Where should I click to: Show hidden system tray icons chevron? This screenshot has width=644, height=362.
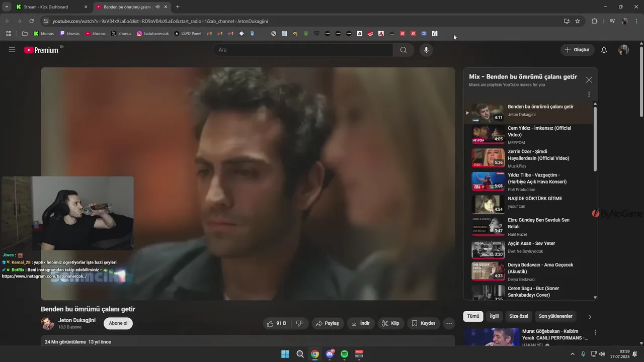pos(572,354)
